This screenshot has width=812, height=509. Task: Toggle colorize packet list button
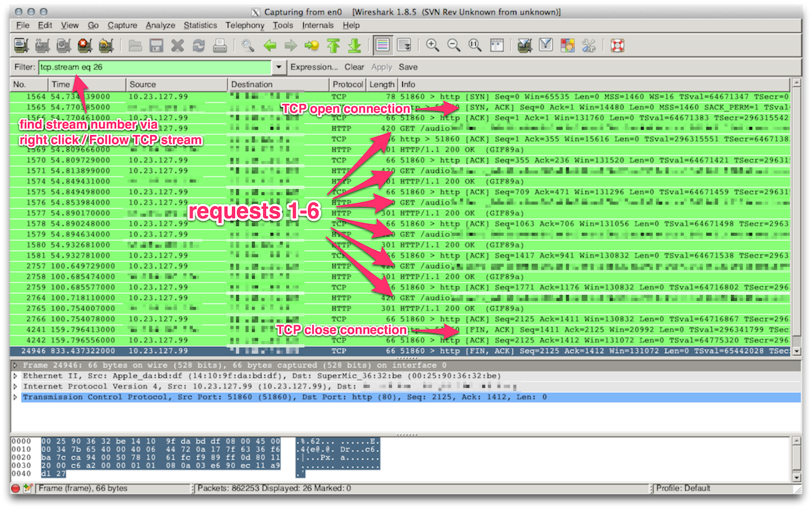click(x=382, y=45)
